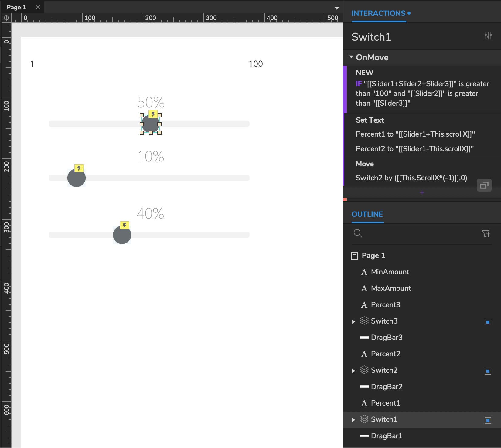501x448 pixels.
Task: Click the outline filter icon
Action: click(486, 233)
